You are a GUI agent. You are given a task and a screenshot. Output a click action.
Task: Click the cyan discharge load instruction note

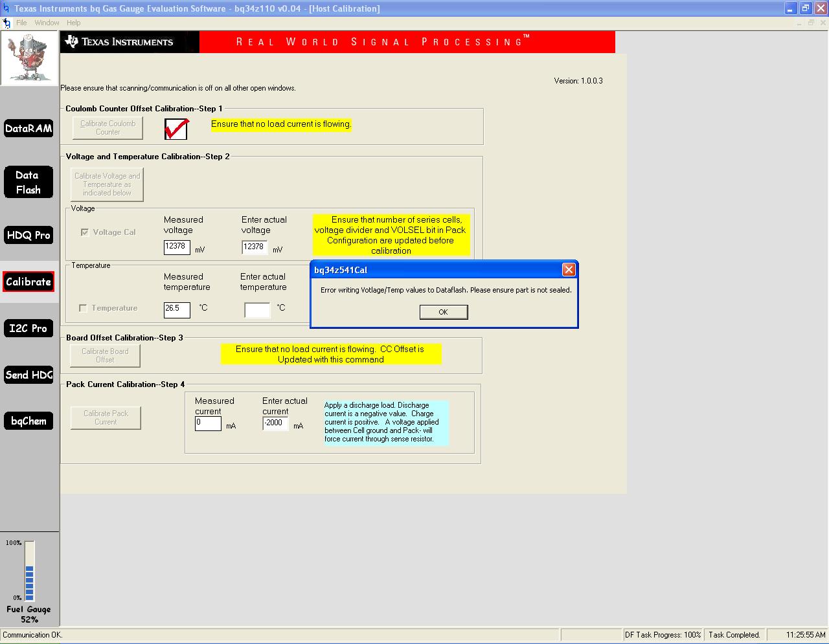point(385,422)
